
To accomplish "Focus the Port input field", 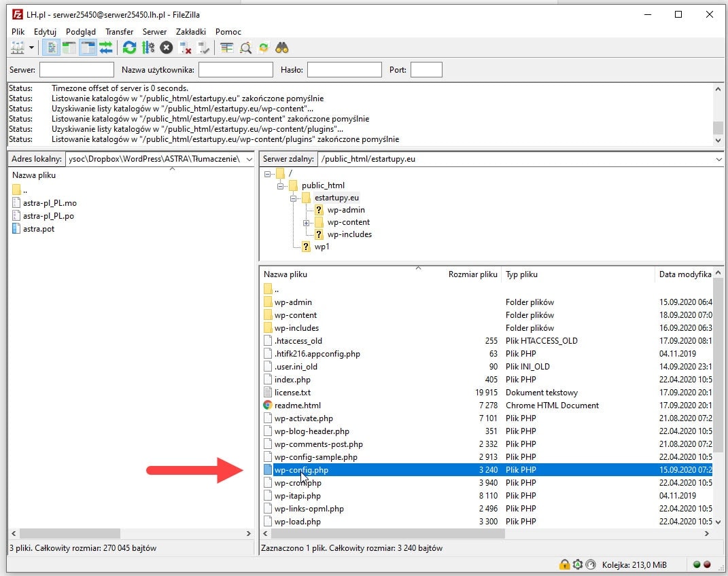I will coord(426,69).
